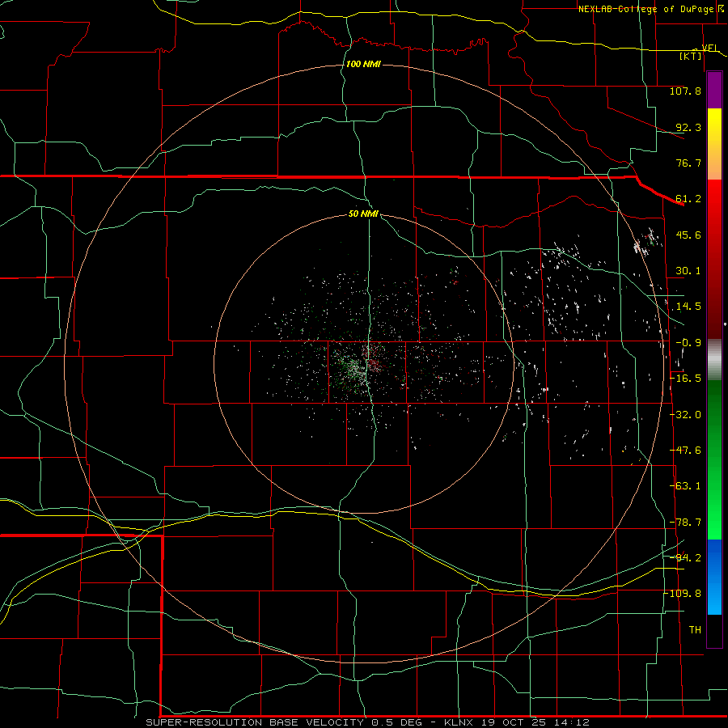Select the 107.8 velocity scale value
This screenshot has width=728, height=728.
pyautogui.click(x=685, y=91)
